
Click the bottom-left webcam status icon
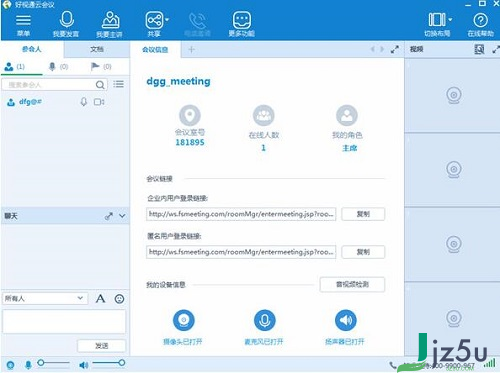click(10, 365)
